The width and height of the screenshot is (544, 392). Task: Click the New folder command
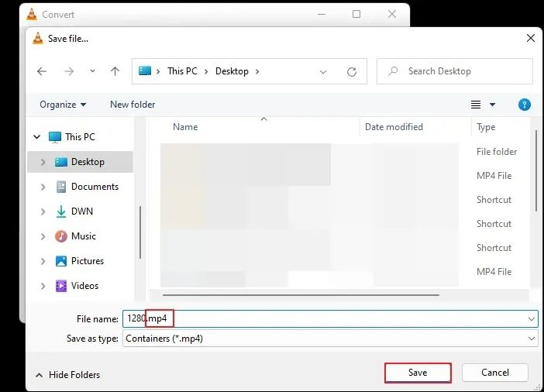pos(133,105)
